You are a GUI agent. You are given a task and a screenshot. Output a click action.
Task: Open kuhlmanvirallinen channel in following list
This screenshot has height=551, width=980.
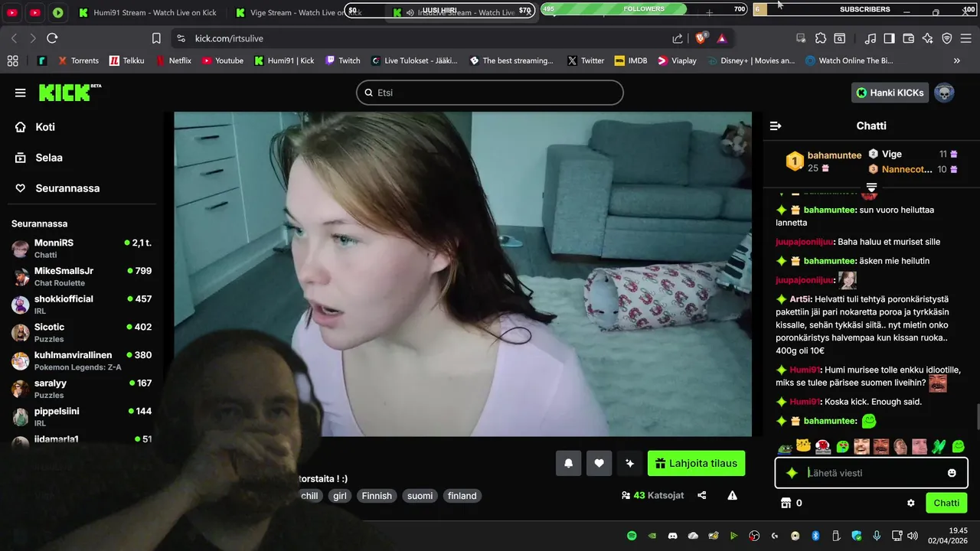pos(81,360)
